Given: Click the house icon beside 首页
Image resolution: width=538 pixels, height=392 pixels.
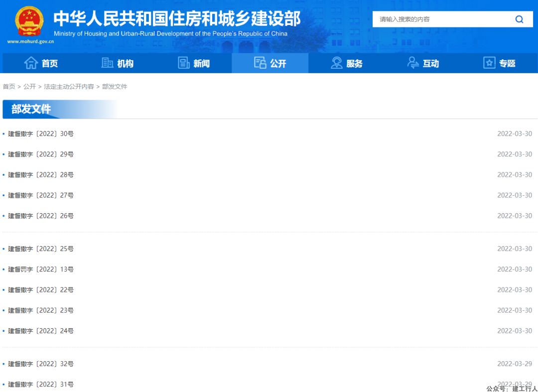Looking at the screenshot, I should (31, 63).
